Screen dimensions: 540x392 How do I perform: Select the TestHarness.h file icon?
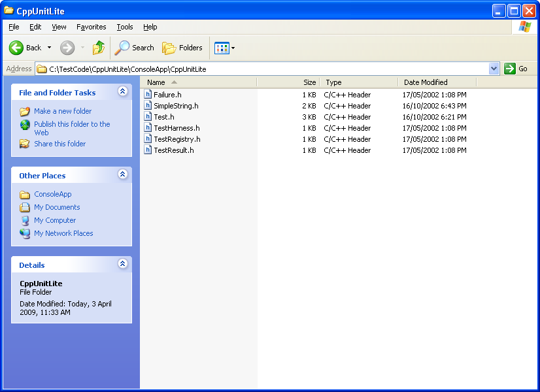click(148, 127)
